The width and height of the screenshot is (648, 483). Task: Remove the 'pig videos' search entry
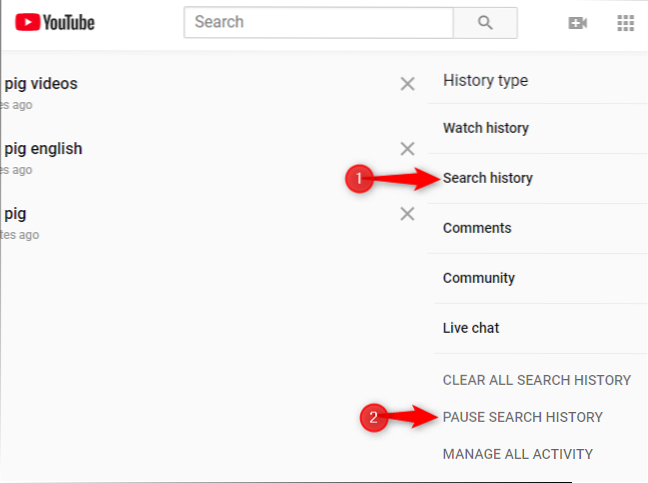coord(407,84)
